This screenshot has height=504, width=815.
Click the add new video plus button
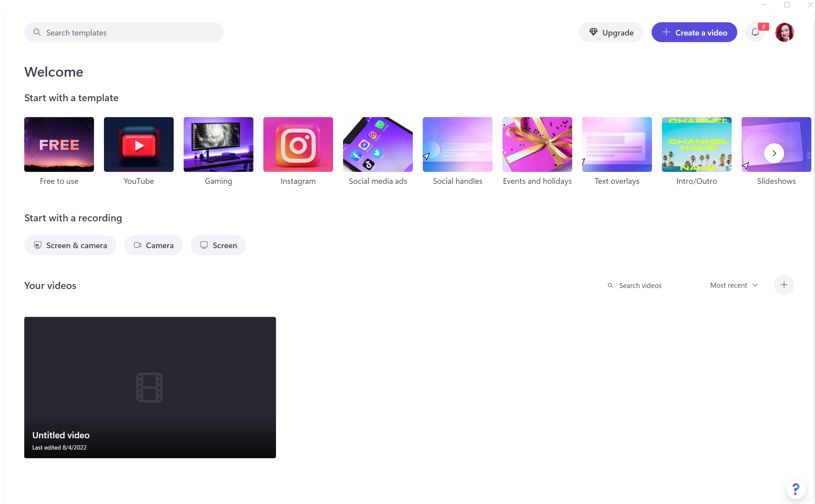(784, 285)
